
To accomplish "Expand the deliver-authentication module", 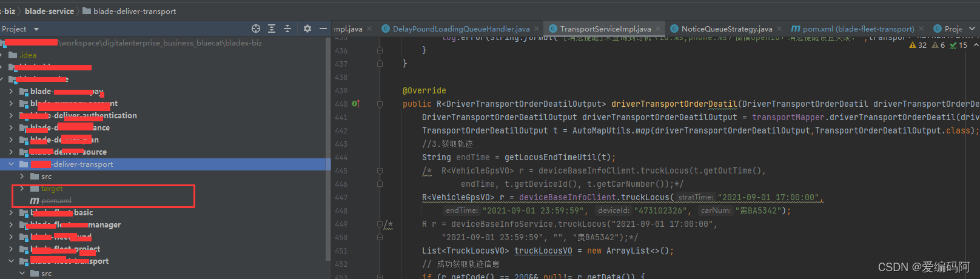I will click(x=11, y=115).
